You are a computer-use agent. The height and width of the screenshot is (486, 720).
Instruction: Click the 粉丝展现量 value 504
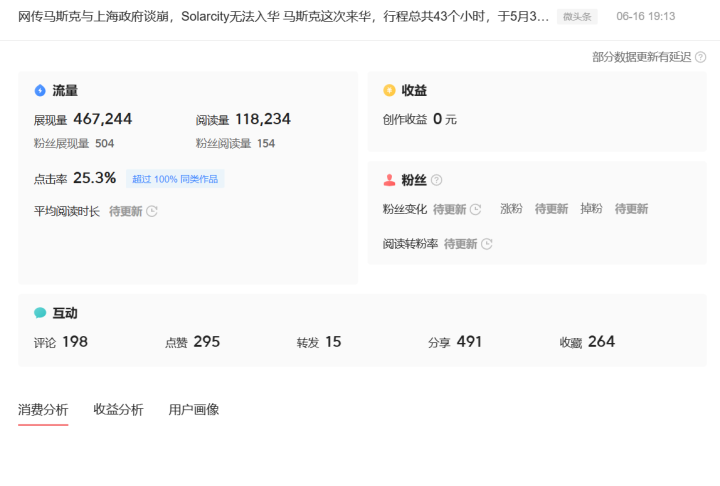[104, 143]
